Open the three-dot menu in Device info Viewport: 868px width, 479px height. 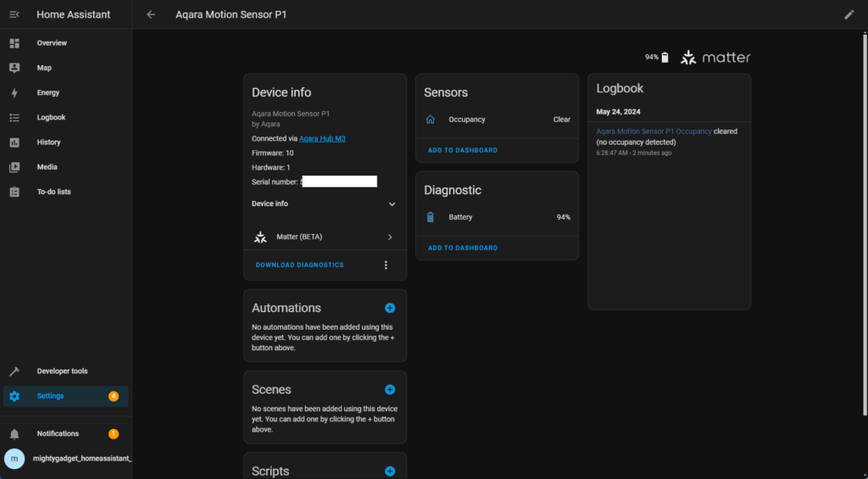click(386, 265)
